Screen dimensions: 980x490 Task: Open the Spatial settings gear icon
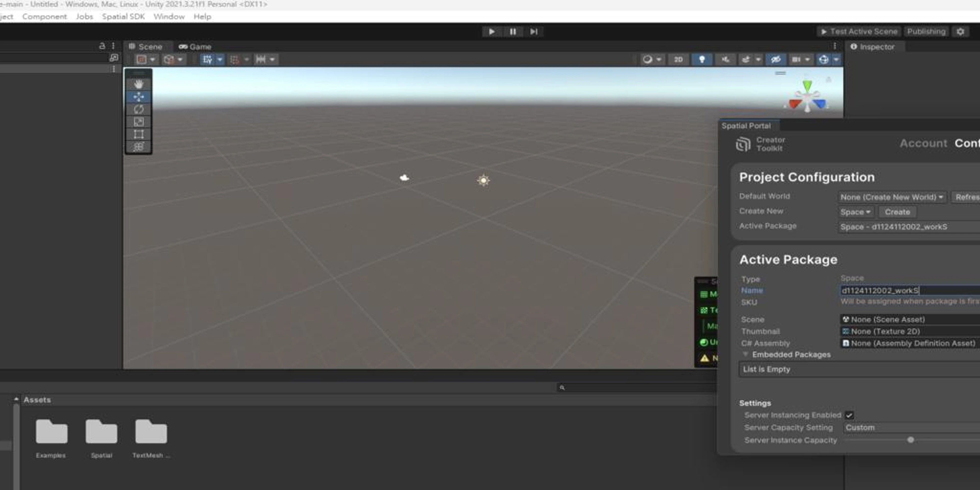[x=960, y=32]
